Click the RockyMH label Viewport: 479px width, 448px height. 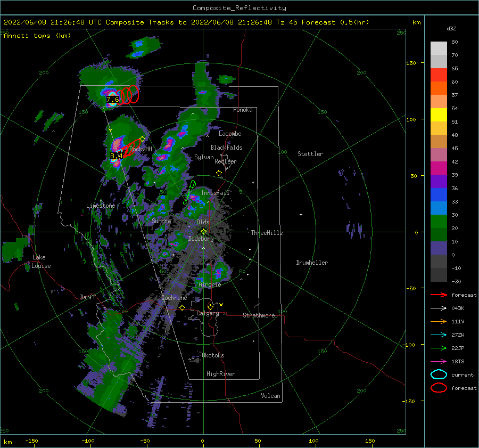tap(141, 150)
